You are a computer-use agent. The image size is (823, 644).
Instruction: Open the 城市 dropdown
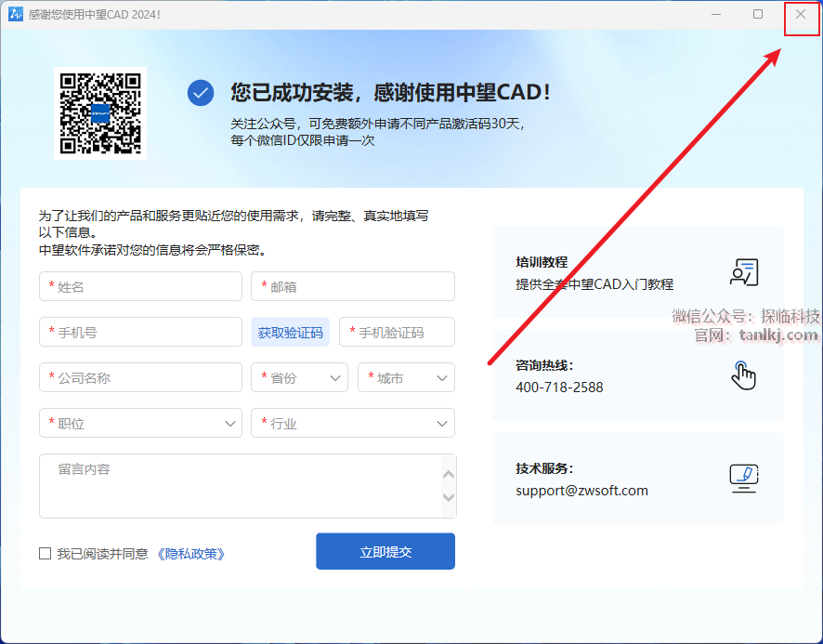406,377
